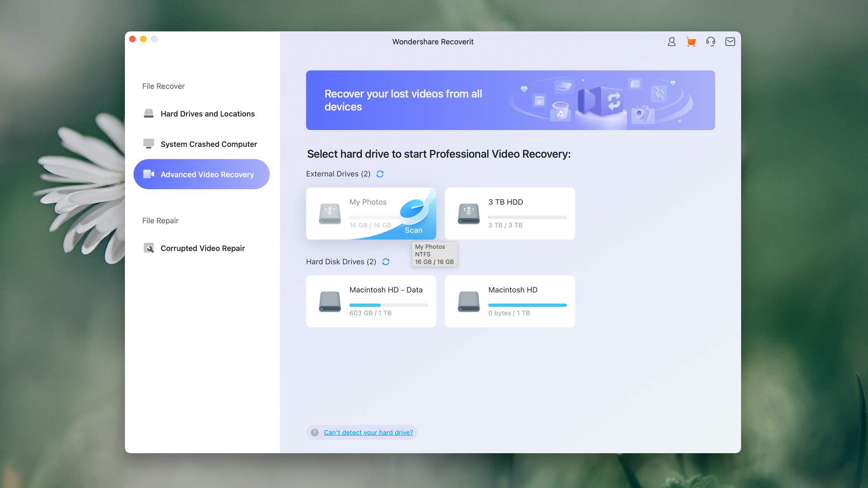The width and height of the screenshot is (868, 488).
Task: Select Hard Drives and Locations
Action: 201,114
